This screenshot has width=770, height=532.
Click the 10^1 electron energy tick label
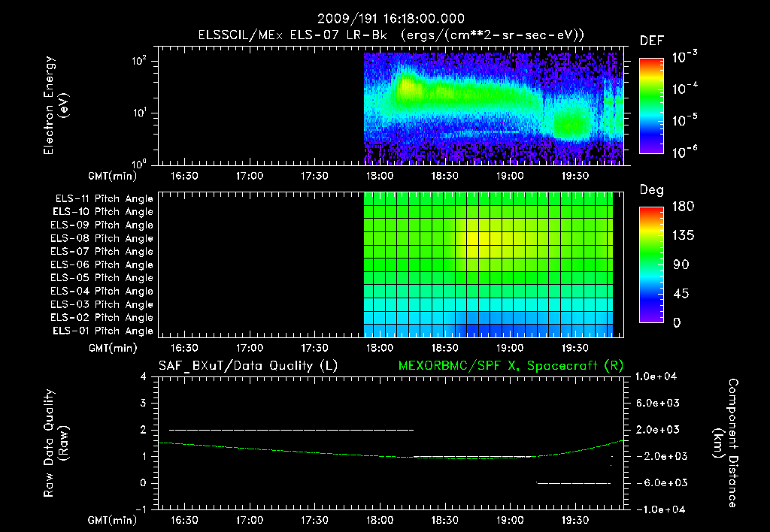[x=139, y=113]
